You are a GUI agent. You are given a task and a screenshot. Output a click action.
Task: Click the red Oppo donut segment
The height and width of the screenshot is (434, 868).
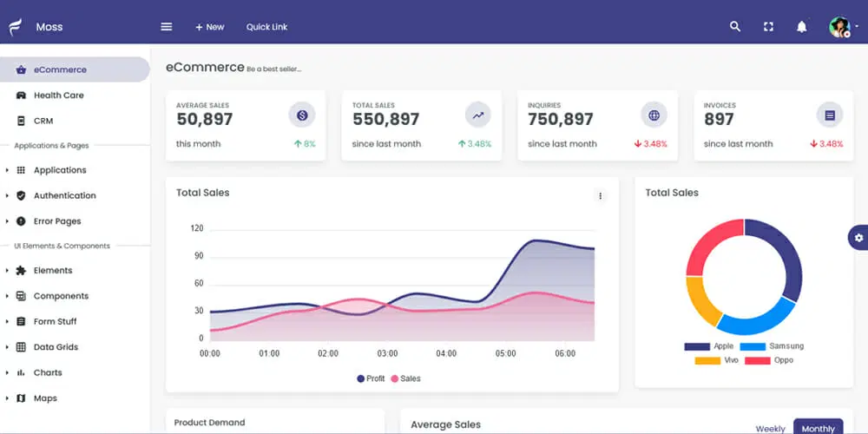(x=709, y=242)
